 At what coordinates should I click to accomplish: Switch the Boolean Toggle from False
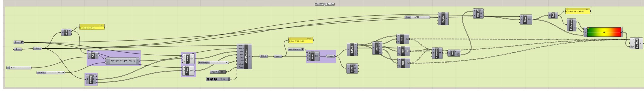222,72
